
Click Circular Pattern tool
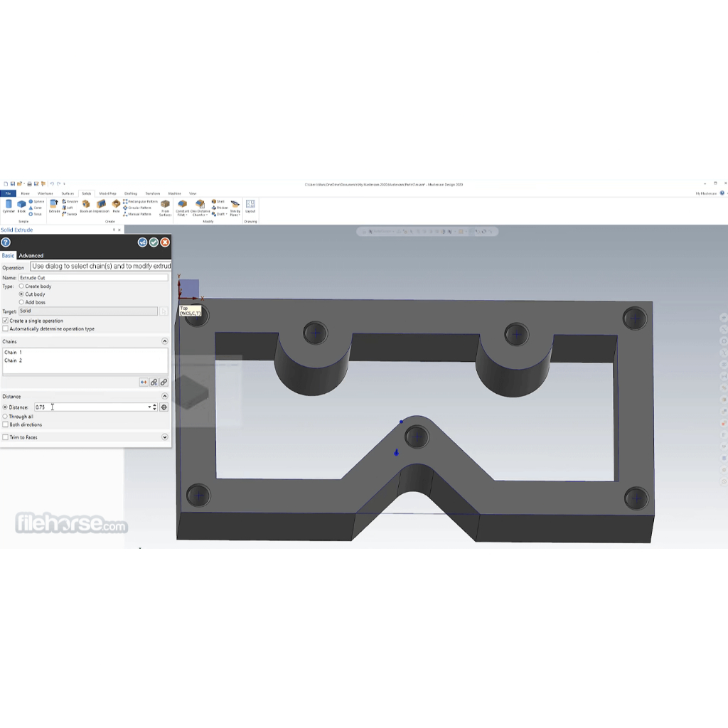tap(137, 208)
